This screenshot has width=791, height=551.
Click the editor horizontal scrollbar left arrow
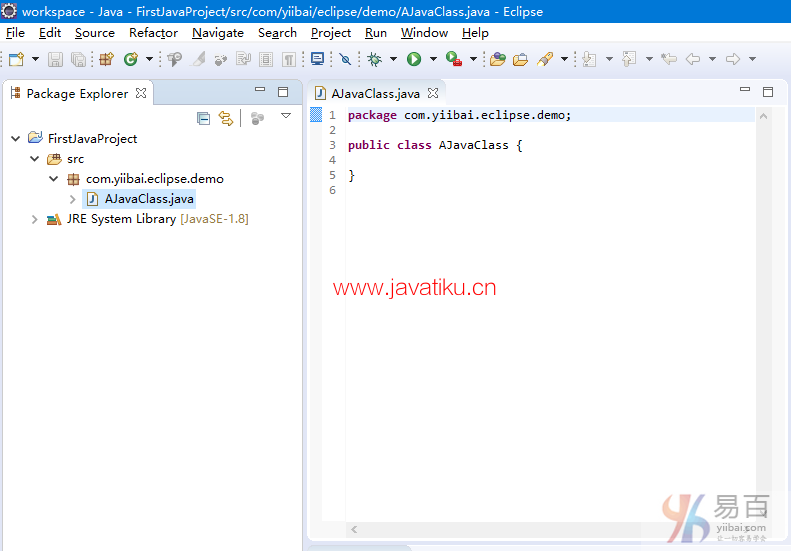coord(353,529)
